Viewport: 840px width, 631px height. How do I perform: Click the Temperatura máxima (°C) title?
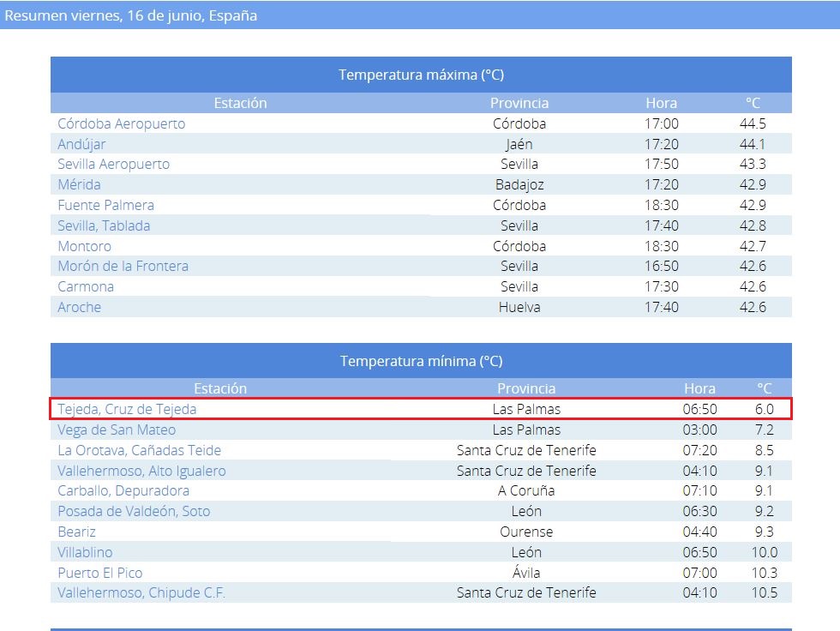(421, 75)
